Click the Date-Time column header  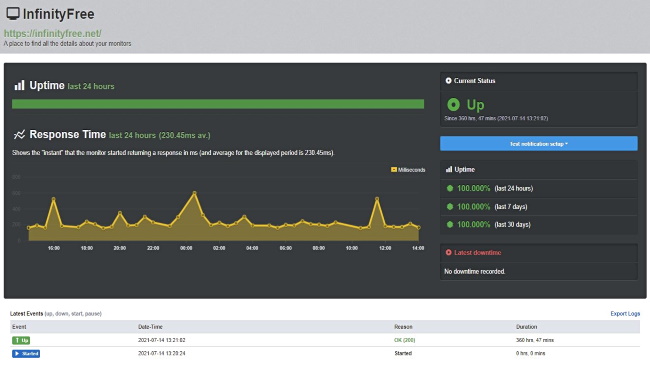[x=150, y=327]
